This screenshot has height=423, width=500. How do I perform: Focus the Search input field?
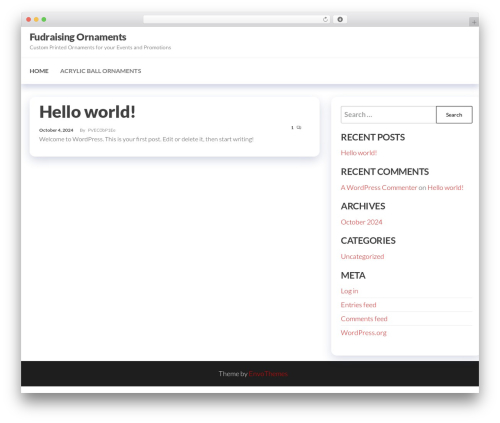click(388, 115)
